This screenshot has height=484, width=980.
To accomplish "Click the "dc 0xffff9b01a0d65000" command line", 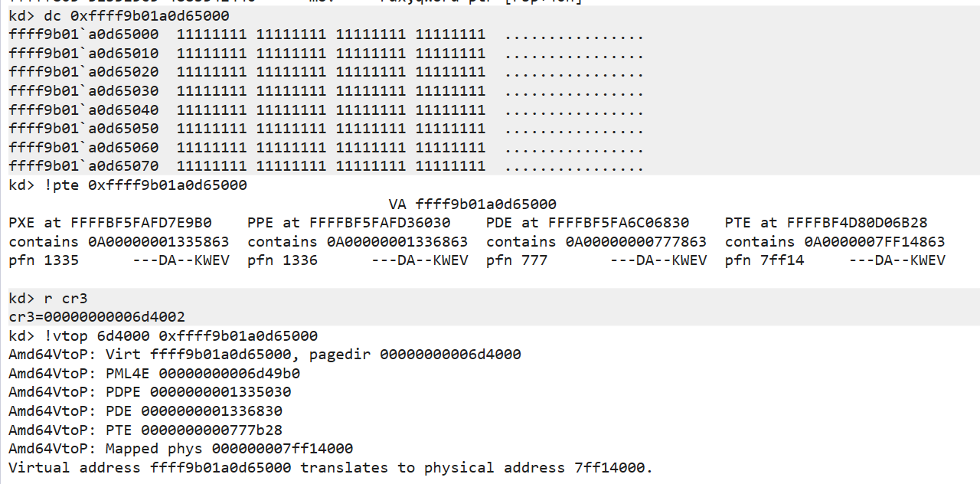I will [130, 15].
